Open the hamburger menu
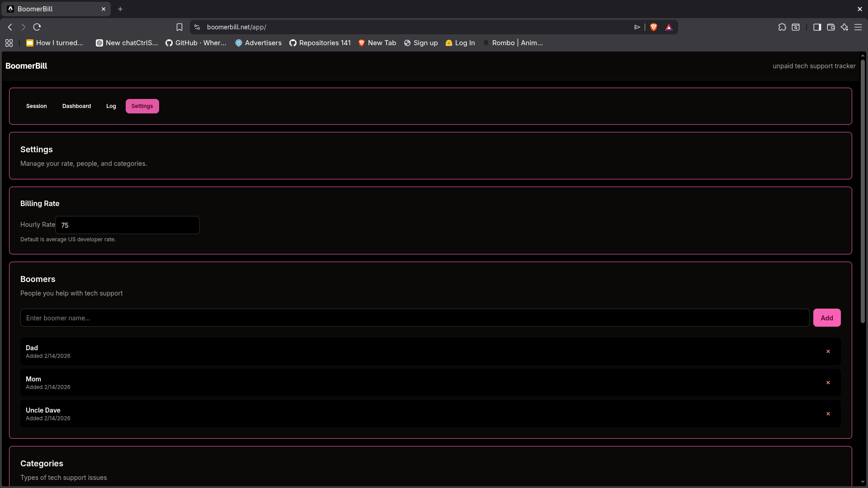The image size is (868, 488). (859, 27)
